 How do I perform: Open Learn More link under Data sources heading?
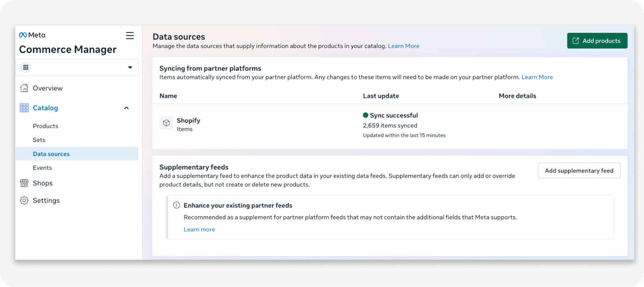(x=403, y=46)
